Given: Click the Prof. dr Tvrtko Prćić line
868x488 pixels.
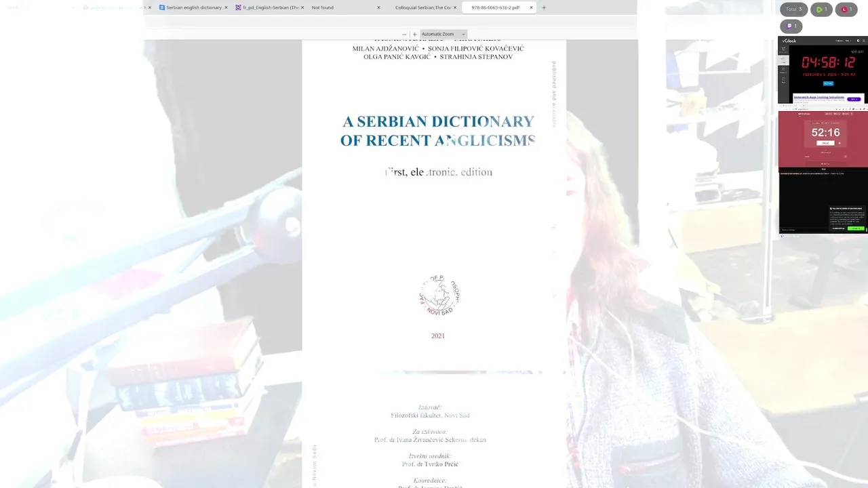Looking at the screenshot, I should [x=430, y=464].
